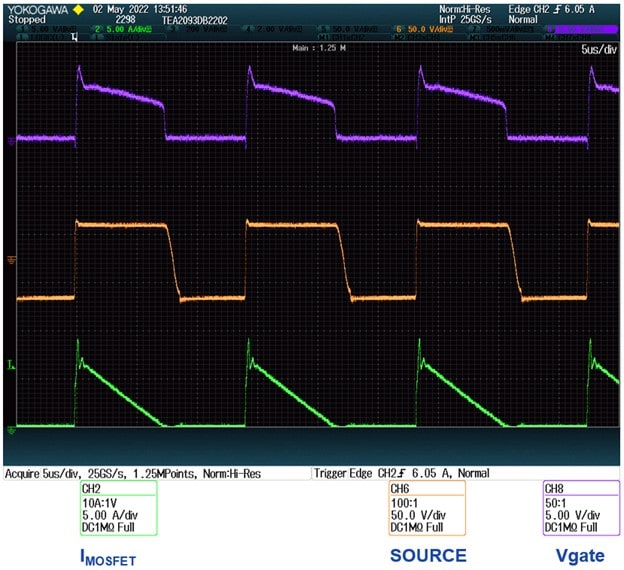Click the yellow diamond Yokogawa logo

(78, 8)
